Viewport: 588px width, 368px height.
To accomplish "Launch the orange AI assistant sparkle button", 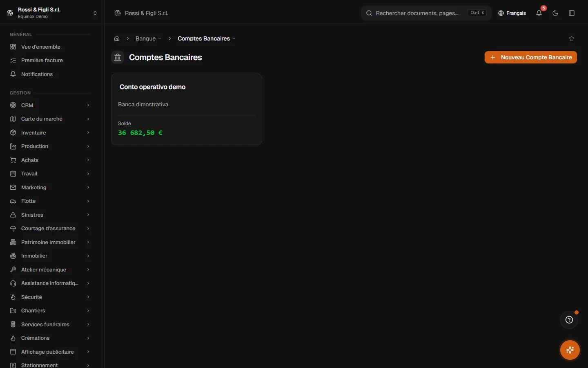I will [570, 350].
